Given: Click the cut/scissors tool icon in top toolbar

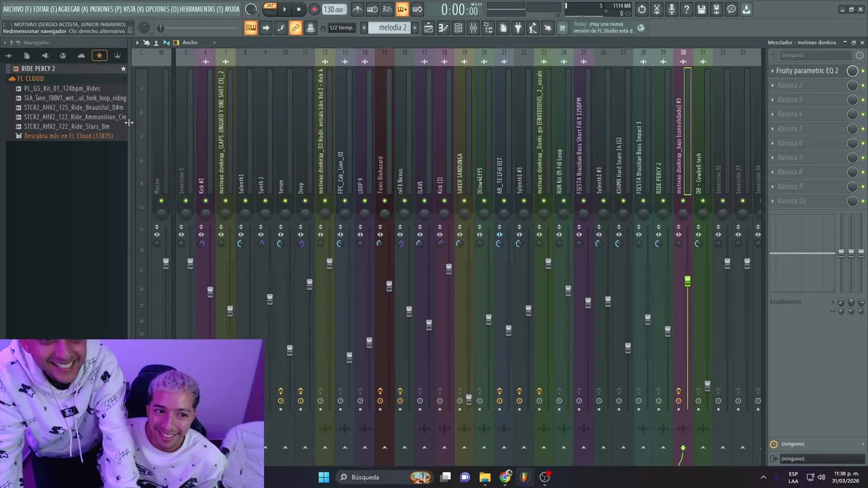Looking at the screenshot, I should pyautogui.click(x=656, y=9).
